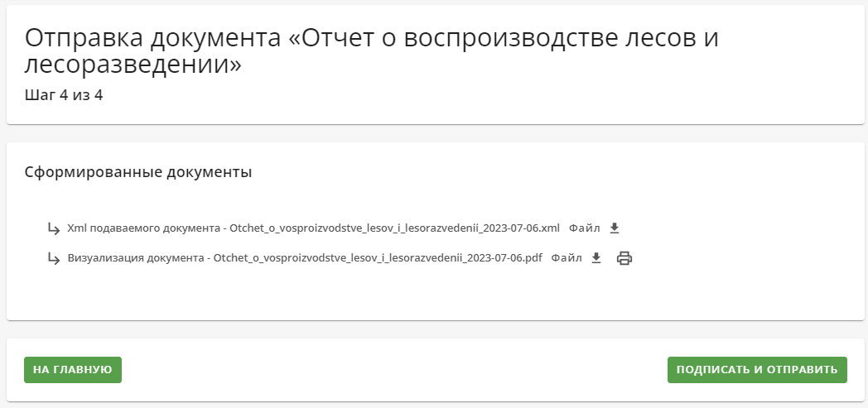Select the Otchet_o_vosproizvodstve .pdf file name
This screenshot has width=868, height=408.
(x=378, y=258)
